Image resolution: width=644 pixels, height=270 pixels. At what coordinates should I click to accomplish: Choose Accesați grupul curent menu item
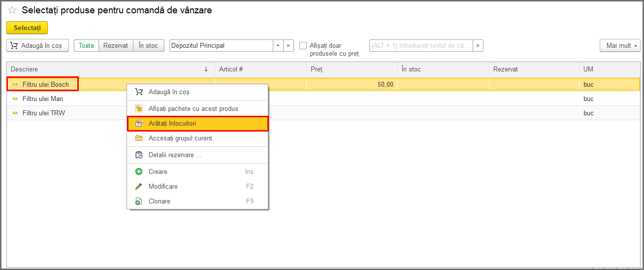pos(197,138)
